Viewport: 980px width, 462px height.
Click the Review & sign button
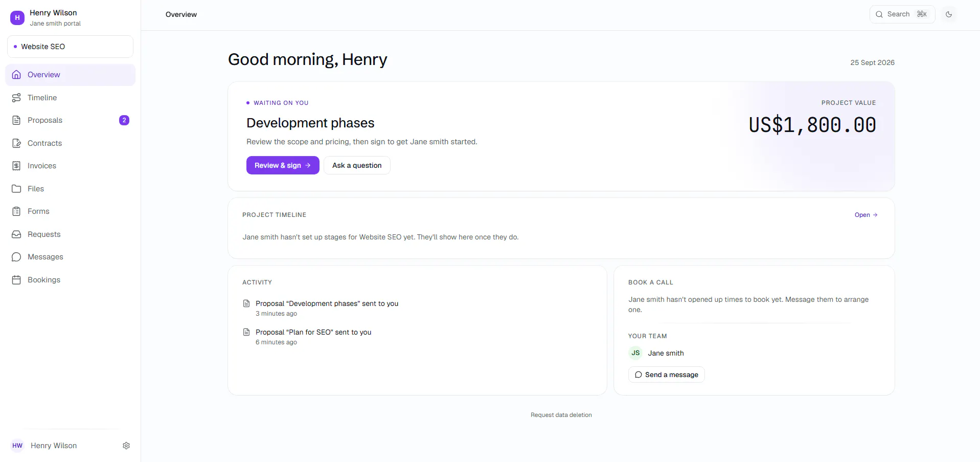tap(283, 165)
